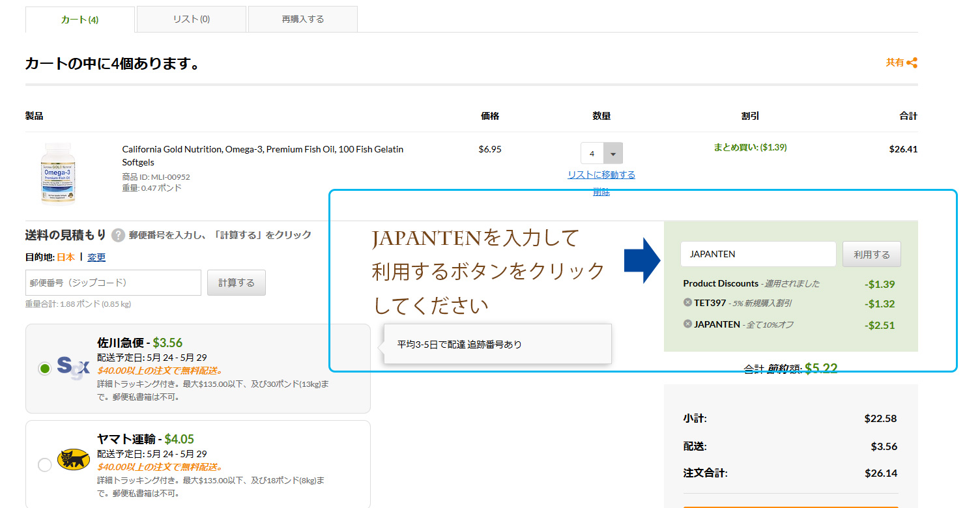Screen dimensions: 980x508
Task: Click the 計算する button
Action: pyautogui.click(x=237, y=283)
